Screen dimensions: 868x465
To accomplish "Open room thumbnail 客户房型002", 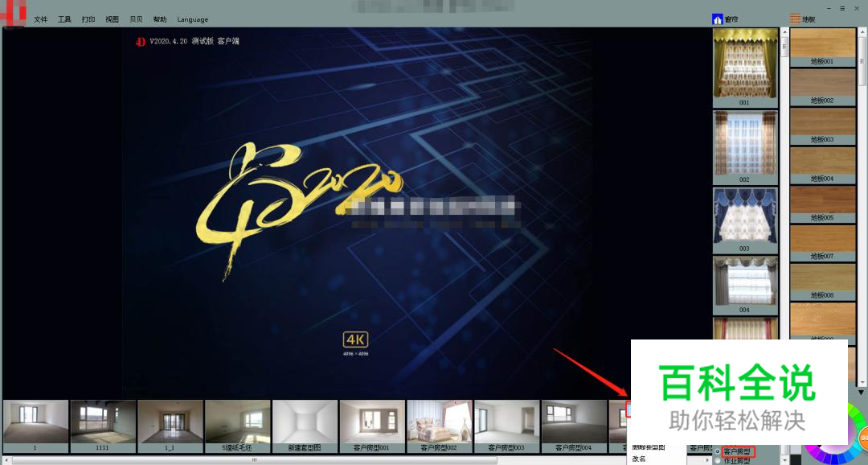I will (x=440, y=426).
